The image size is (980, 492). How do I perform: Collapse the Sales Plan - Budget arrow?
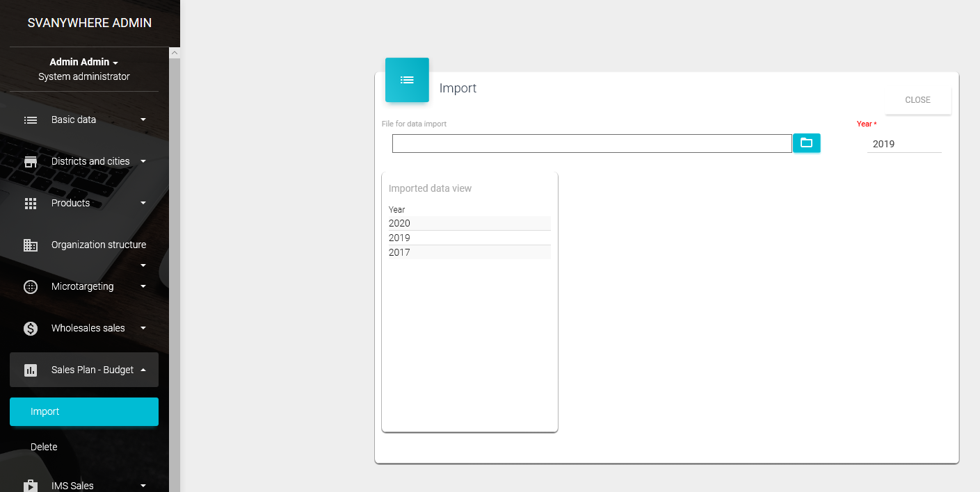coord(143,370)
